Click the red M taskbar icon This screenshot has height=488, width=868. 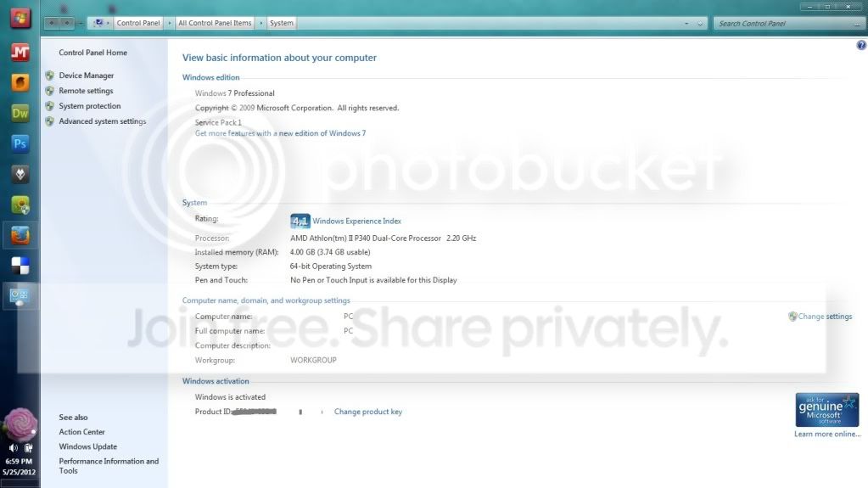tap(20, 52)
